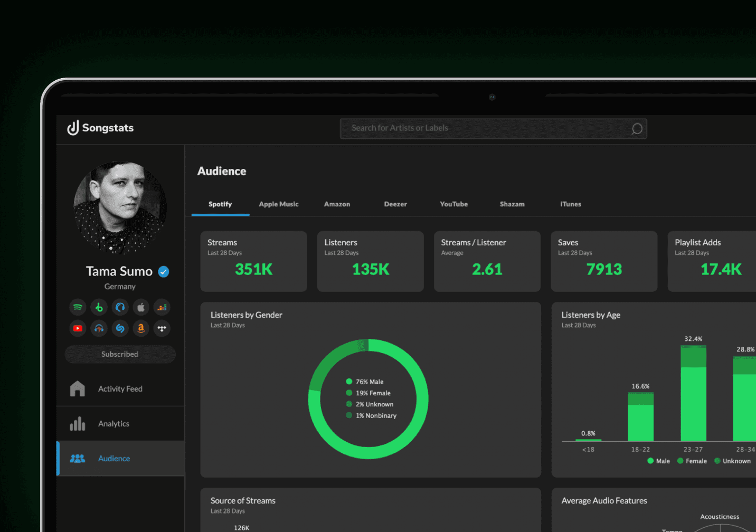This screenshot has width=756, height=532.
Task: Open the Deezer equalizer platform icon
Action: point(162,307)
